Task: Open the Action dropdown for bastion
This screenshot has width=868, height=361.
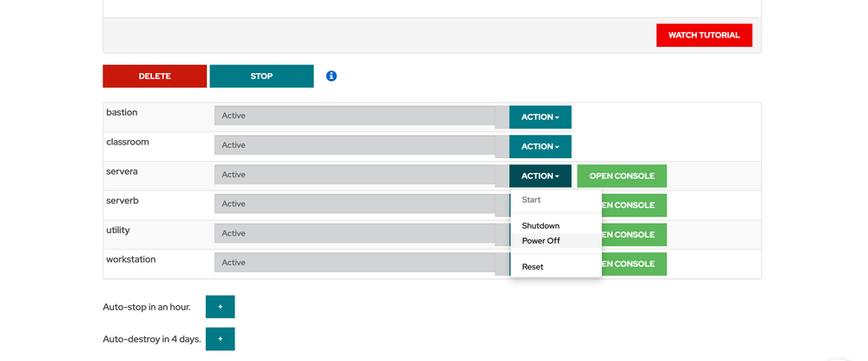Action: (540, 117)
